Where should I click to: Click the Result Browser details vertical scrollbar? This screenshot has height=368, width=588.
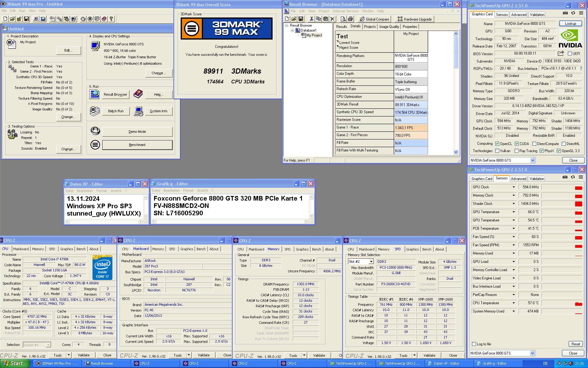pos(456,93)
